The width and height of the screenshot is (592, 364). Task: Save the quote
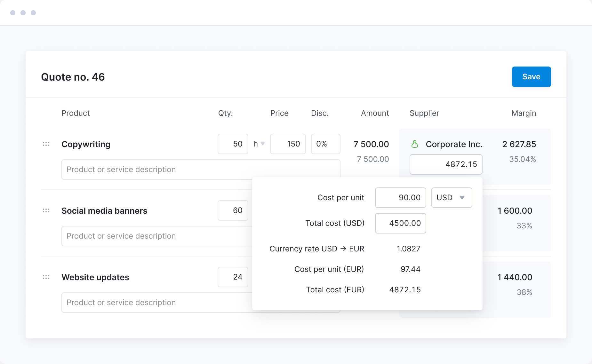[x=531, y=77]
